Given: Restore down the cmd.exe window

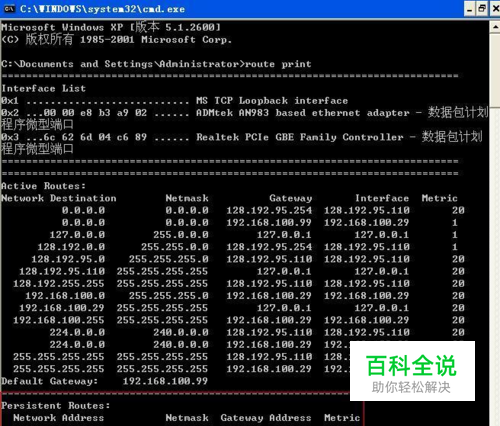Looking at the screenshot, I should pyautogui.click(x=482, y=9).
